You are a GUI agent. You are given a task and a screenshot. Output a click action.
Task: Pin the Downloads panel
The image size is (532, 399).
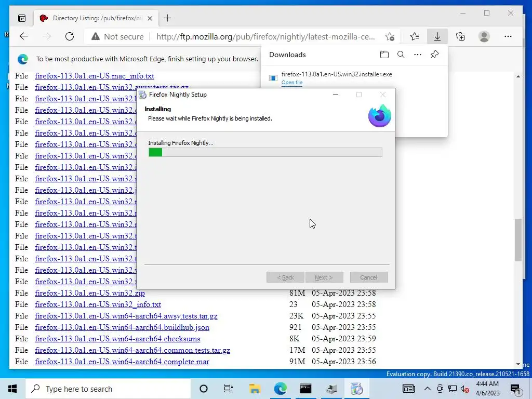coord(435,55)
